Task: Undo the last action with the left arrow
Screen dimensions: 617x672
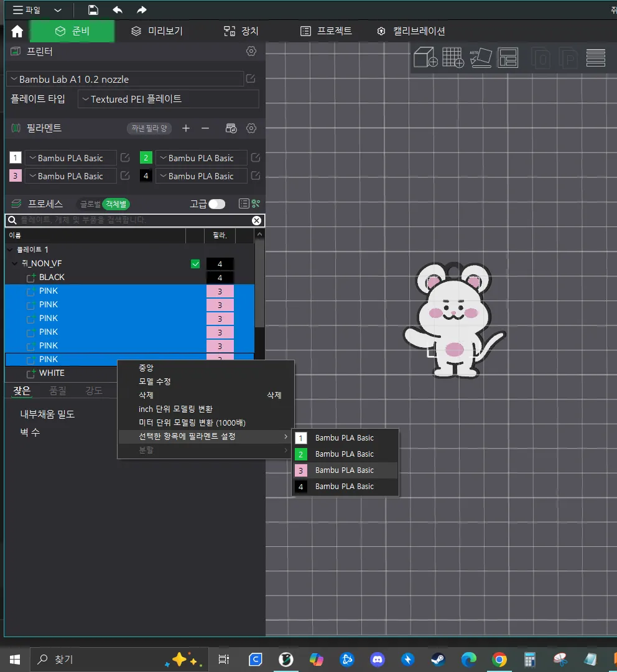Action: point(118,10)
